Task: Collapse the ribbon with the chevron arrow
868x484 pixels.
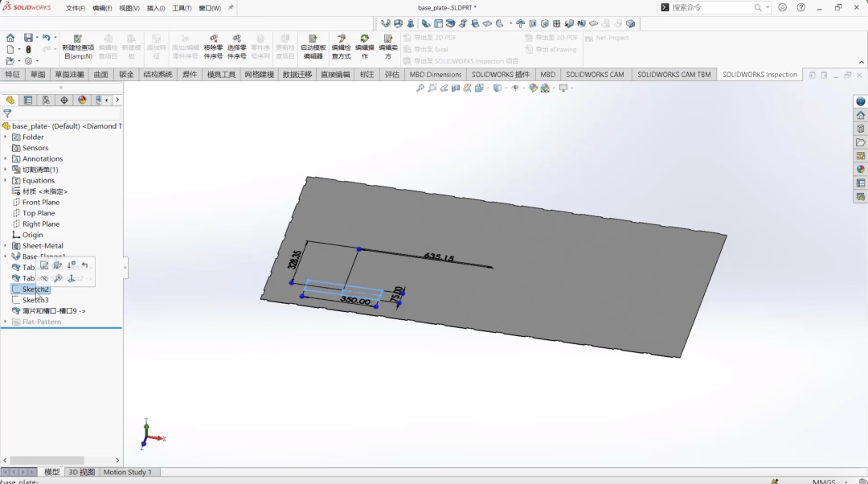Action: (860, 60)
